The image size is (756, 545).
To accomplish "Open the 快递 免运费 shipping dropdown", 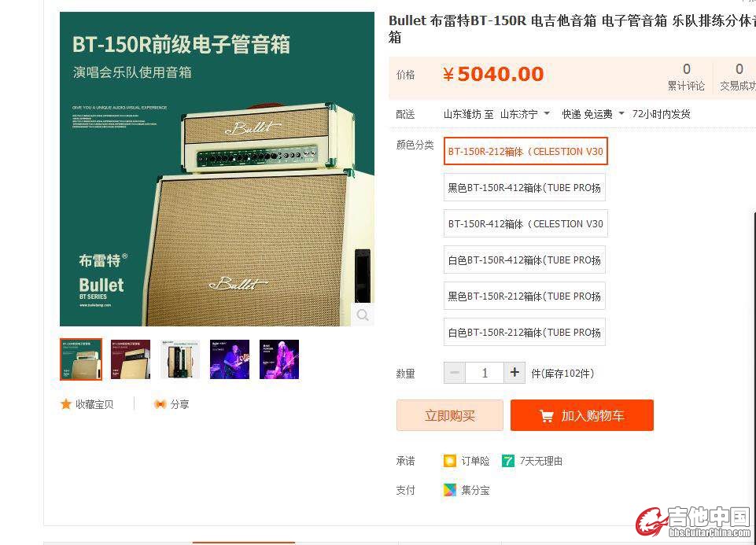I will 593,114.
